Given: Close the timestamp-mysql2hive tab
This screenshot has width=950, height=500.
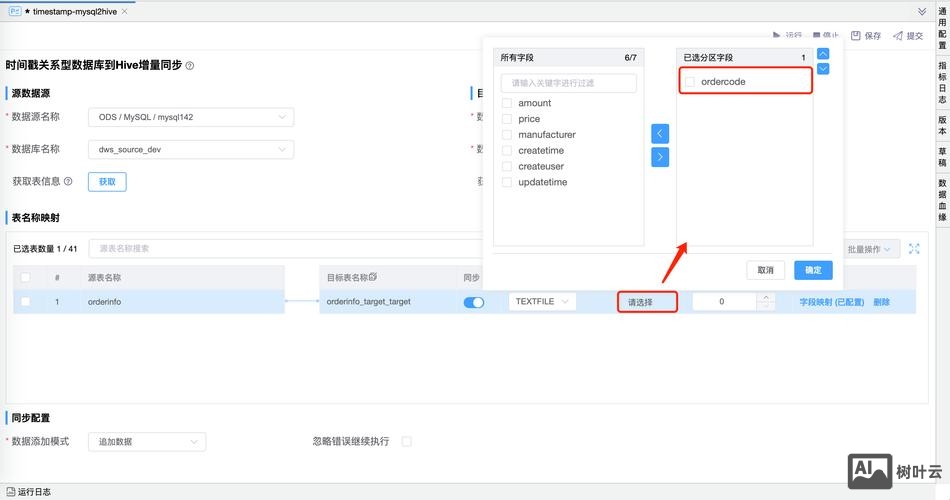Looking at the screenshot, I should pos(124,12).
